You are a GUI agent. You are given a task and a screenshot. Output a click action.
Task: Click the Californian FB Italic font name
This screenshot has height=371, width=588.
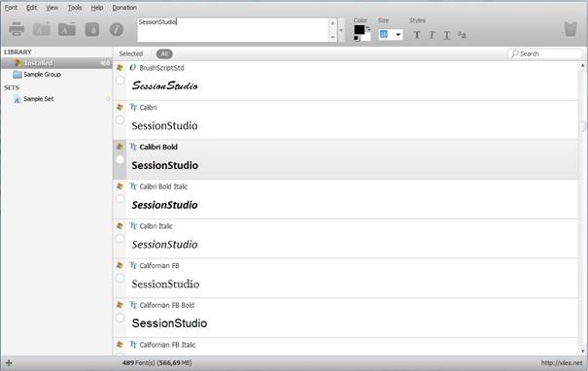167,345
